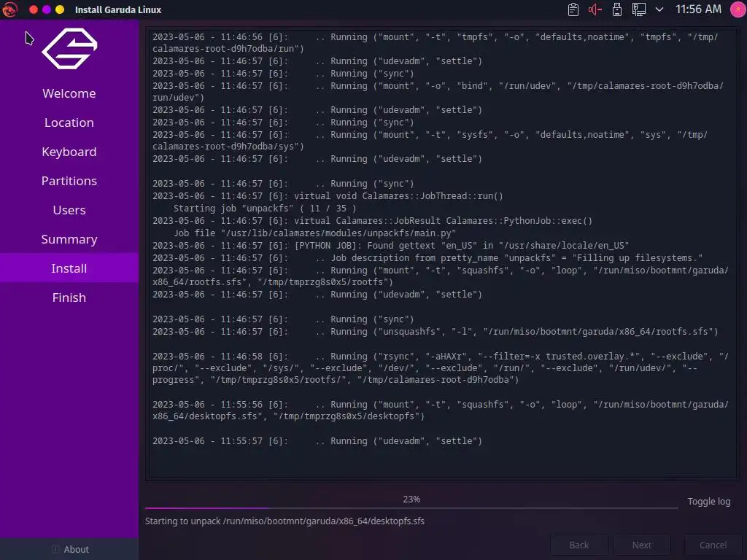The width and height of the screenshot is (747, 560).
Task: Select the Welcome step in sidebar
Action: coord(69,93)
